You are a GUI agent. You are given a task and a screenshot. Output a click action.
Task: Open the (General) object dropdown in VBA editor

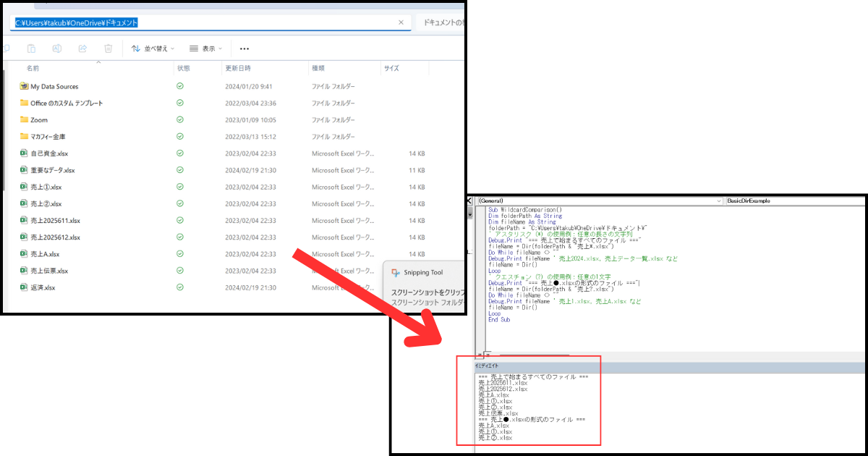(599, 200)
